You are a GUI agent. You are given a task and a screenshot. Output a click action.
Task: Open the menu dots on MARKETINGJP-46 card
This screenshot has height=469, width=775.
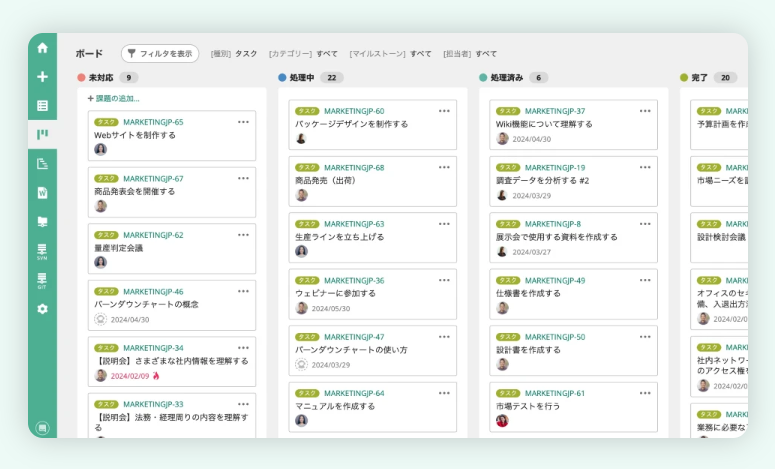243,291
